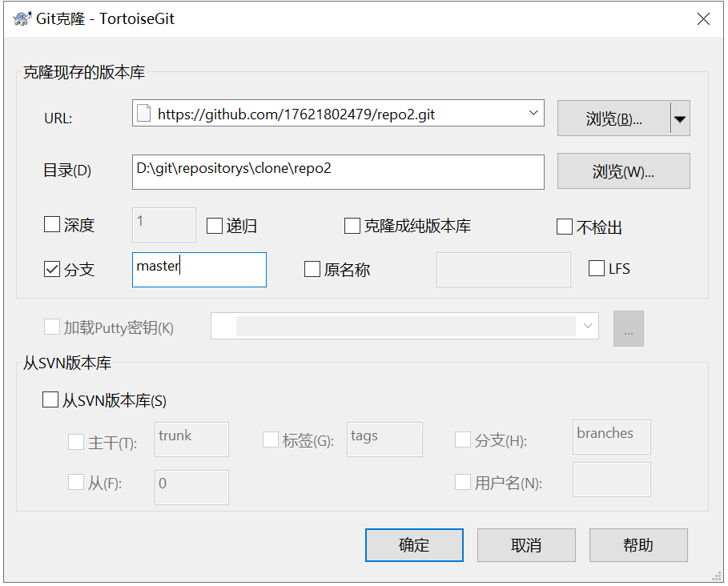
Task: Enable the 深度 checkbox
Action: [52, 225]
